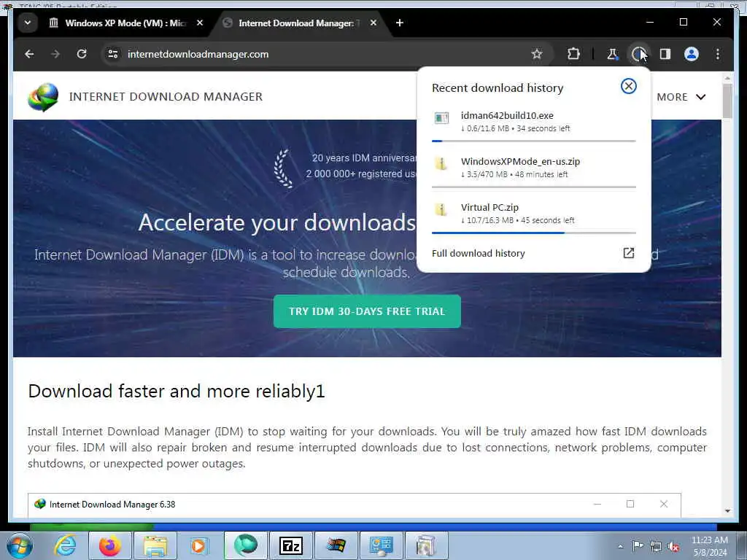Viewport: 747px width, 560px height.
Task: Click TRY IDM 30-DAYS FREE TRIAL button
Action: 367,311
